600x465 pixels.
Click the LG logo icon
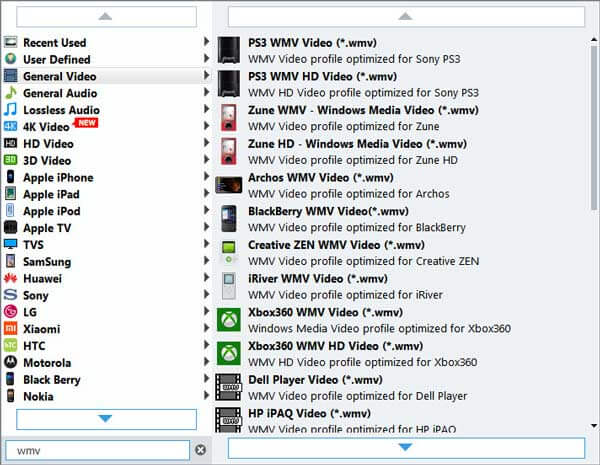pos(10,312)
